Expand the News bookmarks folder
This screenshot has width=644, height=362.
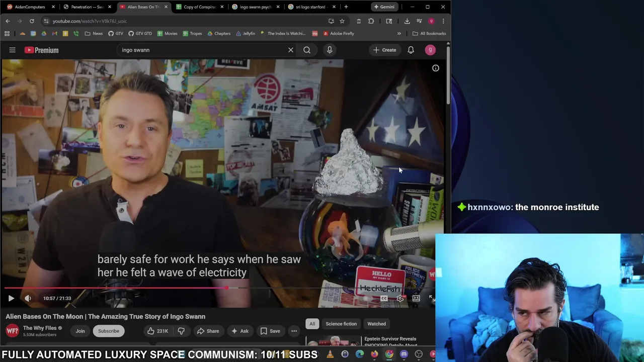point(94,34)
